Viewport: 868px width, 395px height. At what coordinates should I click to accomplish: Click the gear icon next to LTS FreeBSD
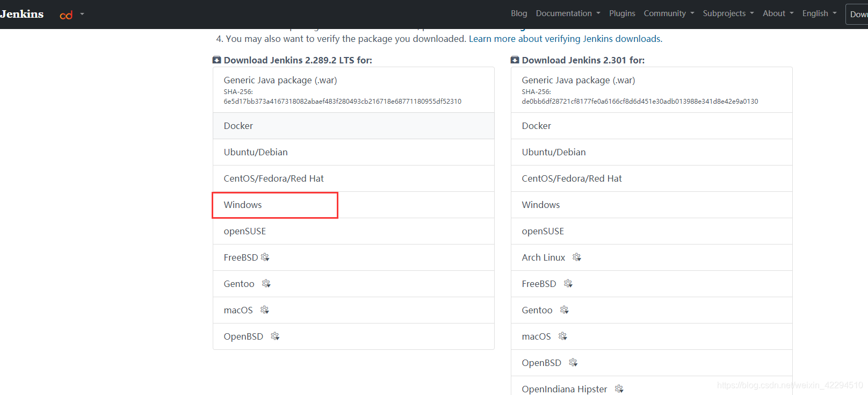(265, 257)
